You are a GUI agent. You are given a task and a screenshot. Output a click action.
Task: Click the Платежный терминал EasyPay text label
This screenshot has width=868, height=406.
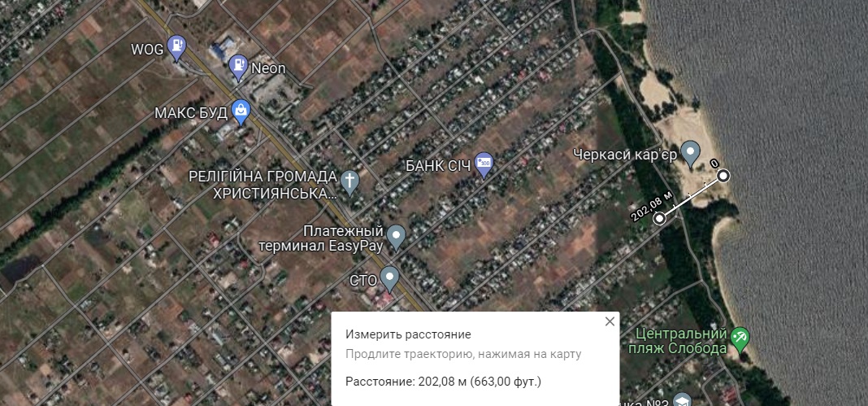click(x=321, y=238)
